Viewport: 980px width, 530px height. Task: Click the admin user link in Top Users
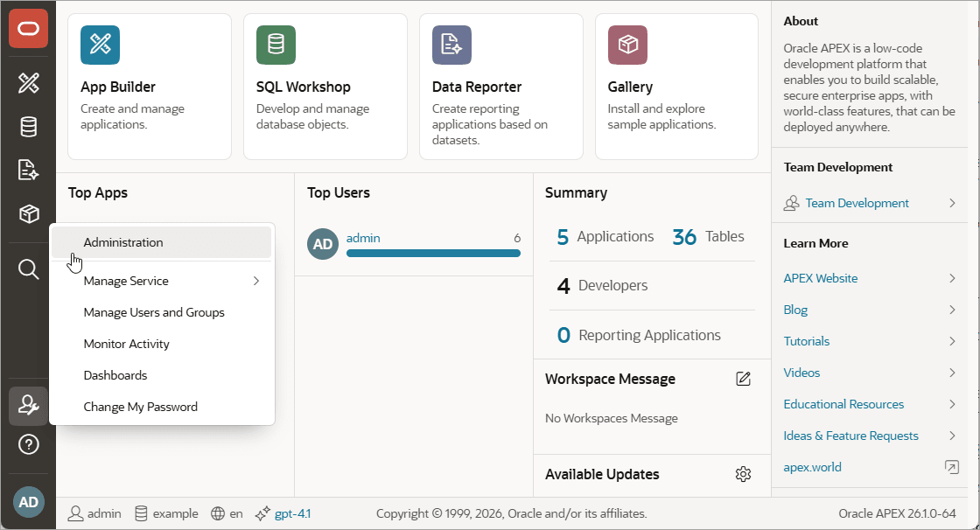[x=363, y=238]
